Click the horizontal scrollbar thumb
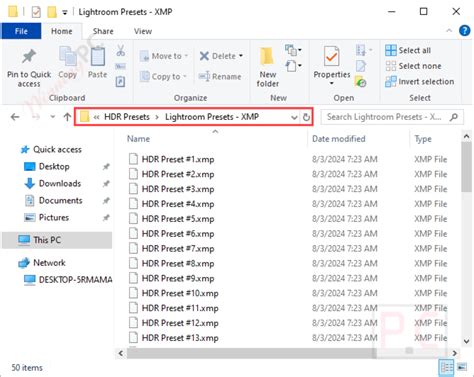474x377 pixels. pos(249,353)
